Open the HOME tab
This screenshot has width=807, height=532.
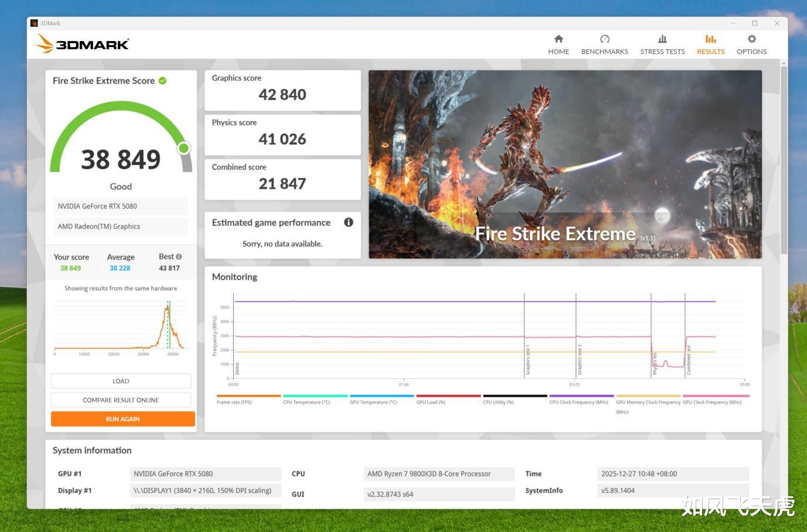(559, 45)
